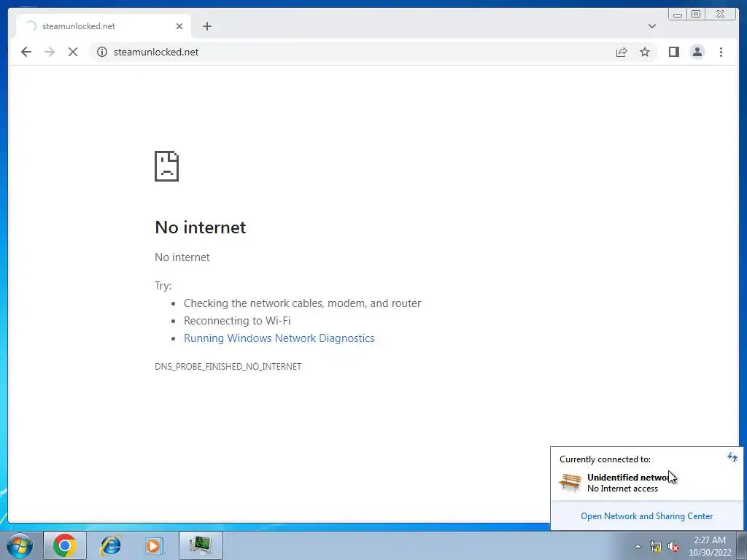This screenshot has height=560, width=747.
Task: View site information icon in address bar
Action: (x=102, y=52)
